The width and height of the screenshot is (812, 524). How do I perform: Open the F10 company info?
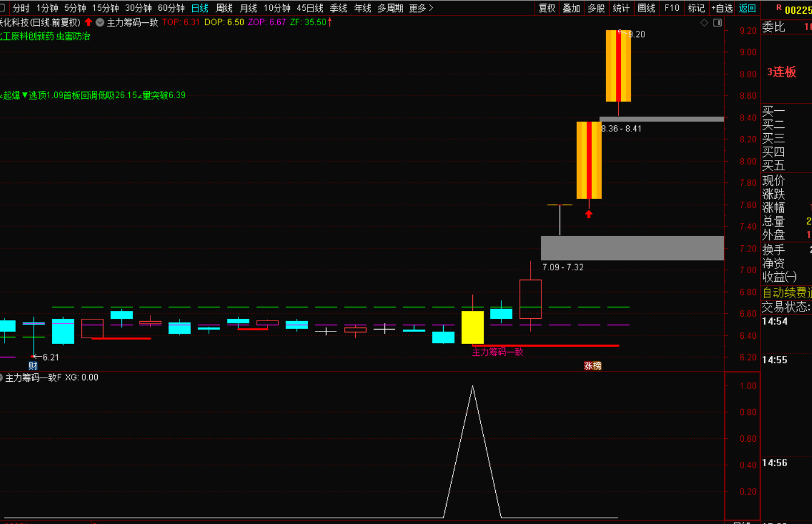(x=672, y=8)
